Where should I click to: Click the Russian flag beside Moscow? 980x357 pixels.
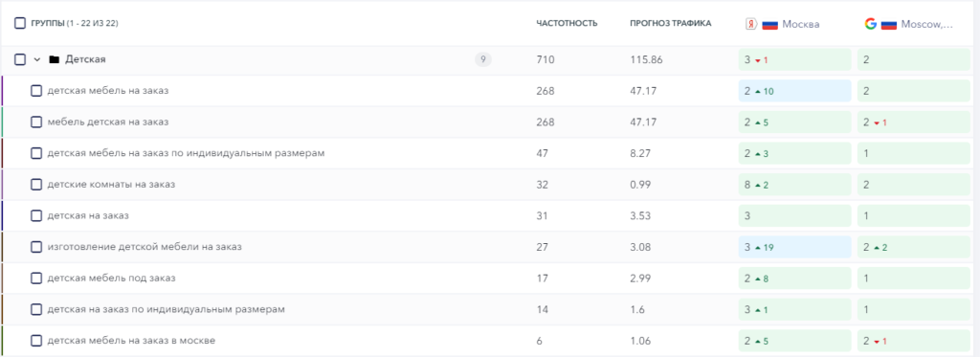click(x=888, y=24)
